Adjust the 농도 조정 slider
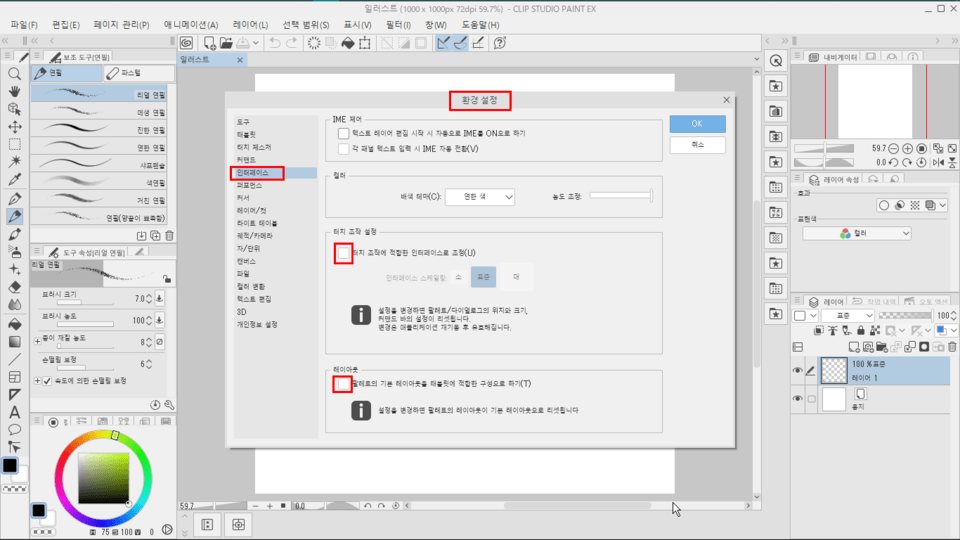960x540 pixels. pyautogui.click(x=621, y=196)
